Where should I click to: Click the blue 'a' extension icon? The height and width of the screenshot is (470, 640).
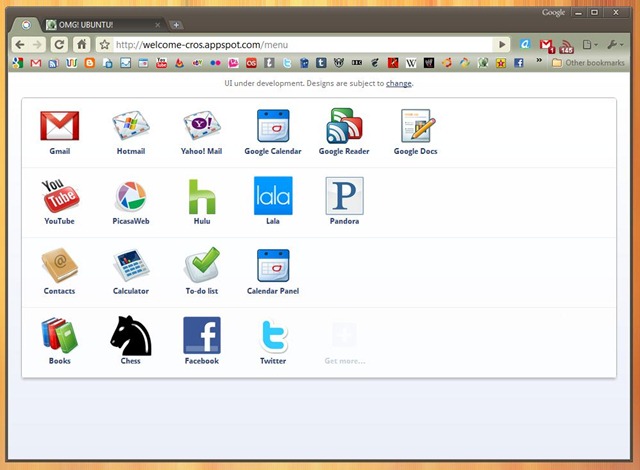tap(525, 44)
